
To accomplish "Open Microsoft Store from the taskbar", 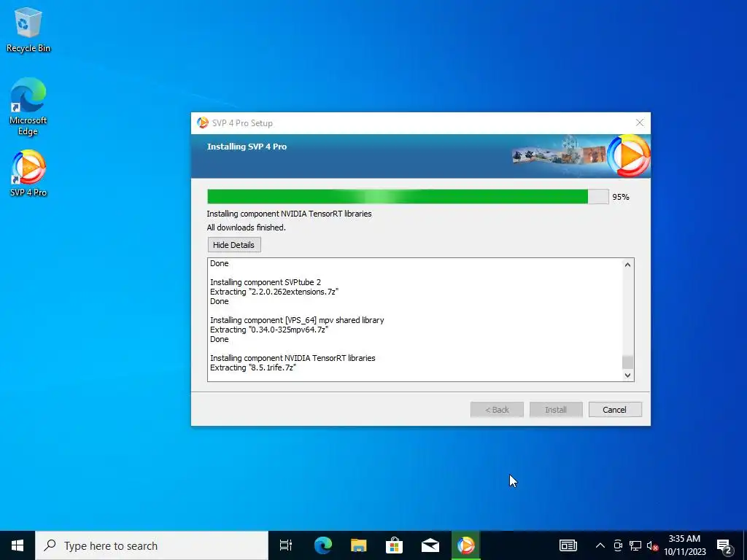I will [395, 545].
